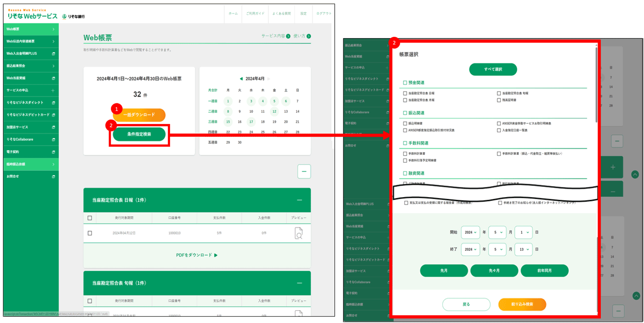Viewport: 644px width, 323px height.
Task: Open the end year dropdown
Action: point(470,249)
